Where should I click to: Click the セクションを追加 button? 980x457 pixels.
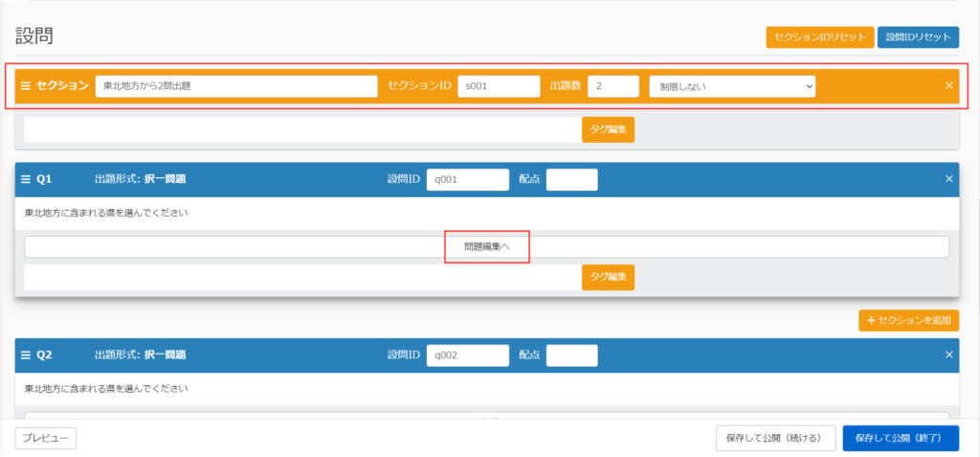click(x=908, y=320)
